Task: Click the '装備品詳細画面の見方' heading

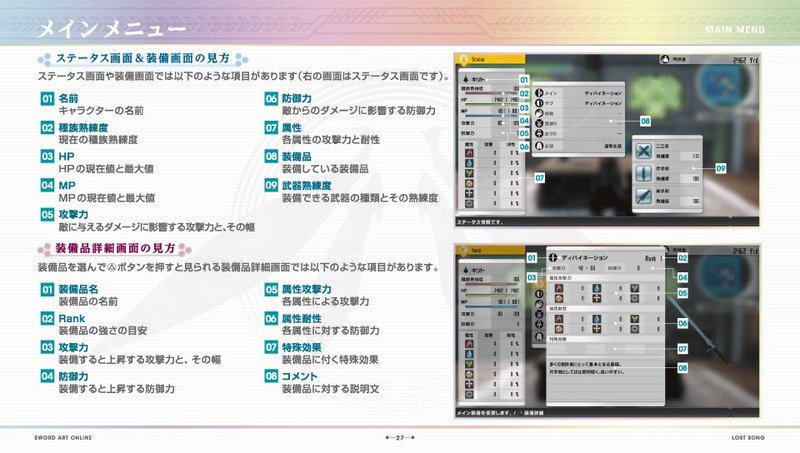Action: [x=115, y=248]
